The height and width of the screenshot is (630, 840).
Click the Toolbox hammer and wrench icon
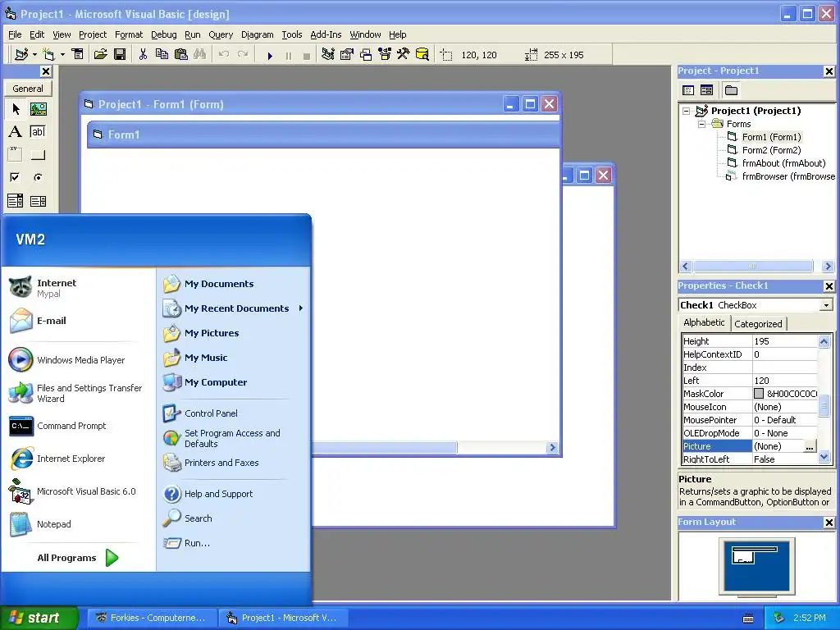pyautogui.click(x=403, y=55)
